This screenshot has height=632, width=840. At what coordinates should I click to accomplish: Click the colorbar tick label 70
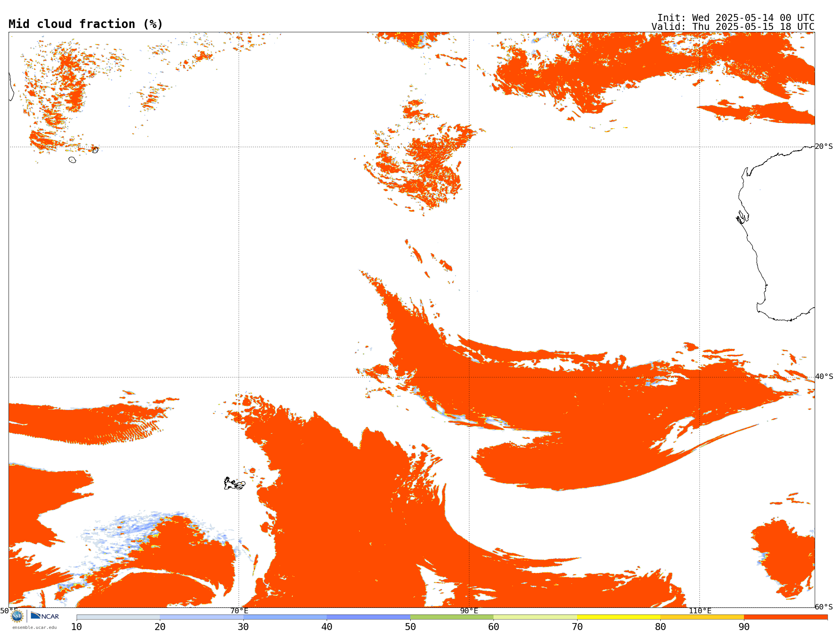[x=577, y=627]
